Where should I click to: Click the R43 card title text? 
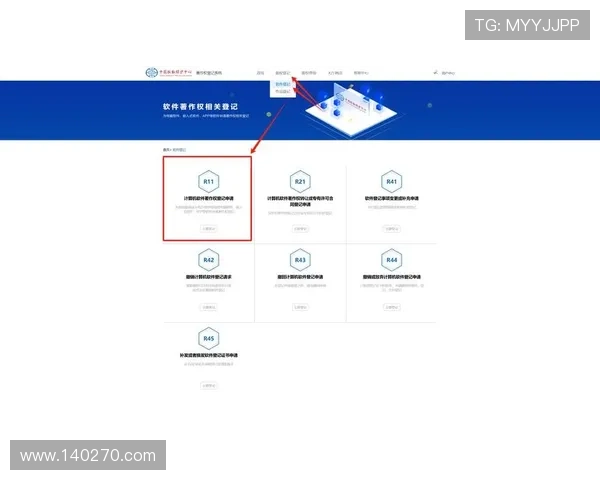tap(300, 276)
